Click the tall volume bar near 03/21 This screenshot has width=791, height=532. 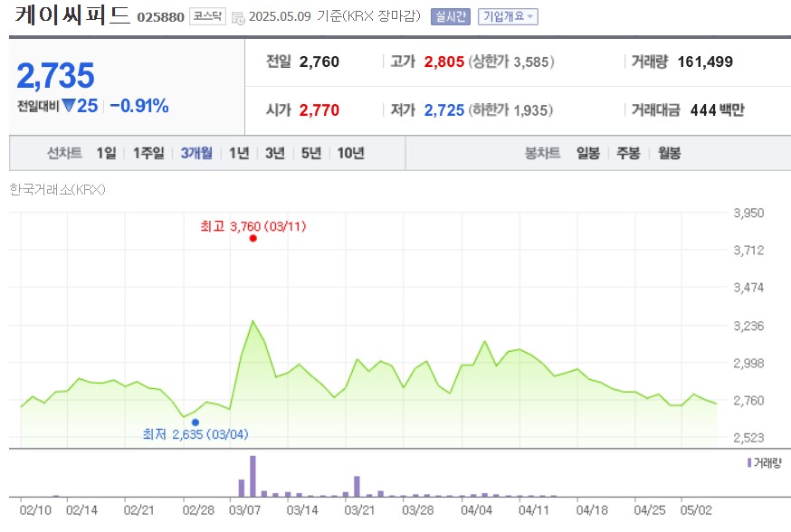(x=357, y=486)
